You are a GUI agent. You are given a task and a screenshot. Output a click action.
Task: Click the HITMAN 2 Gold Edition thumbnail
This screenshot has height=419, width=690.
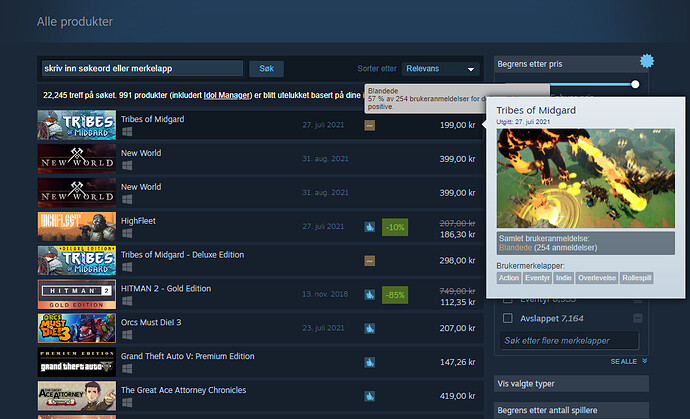[x=77, y=294]
